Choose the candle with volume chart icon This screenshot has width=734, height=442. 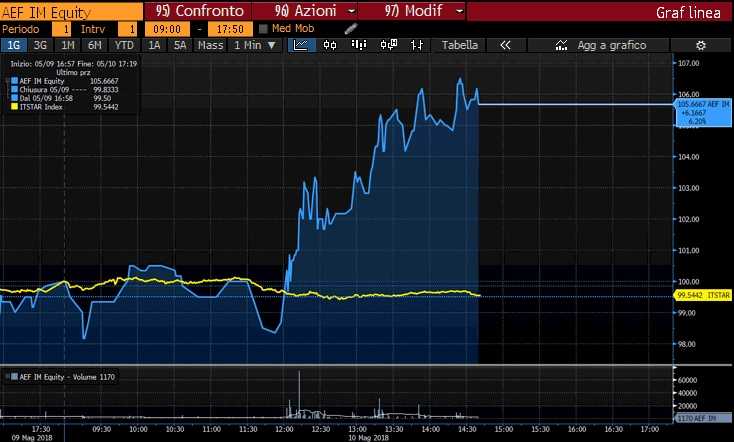point(389,45)
